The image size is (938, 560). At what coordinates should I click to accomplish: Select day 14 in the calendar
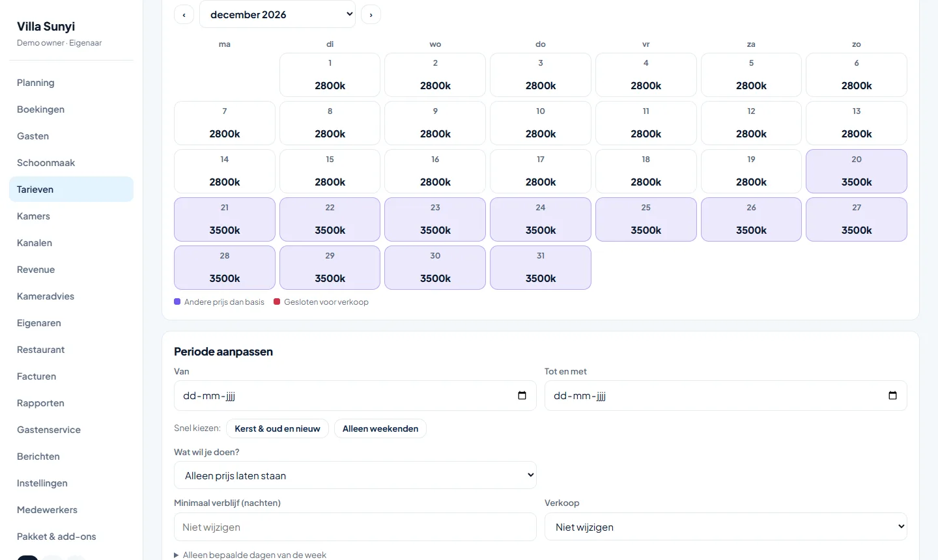click(x=225, y=171)
